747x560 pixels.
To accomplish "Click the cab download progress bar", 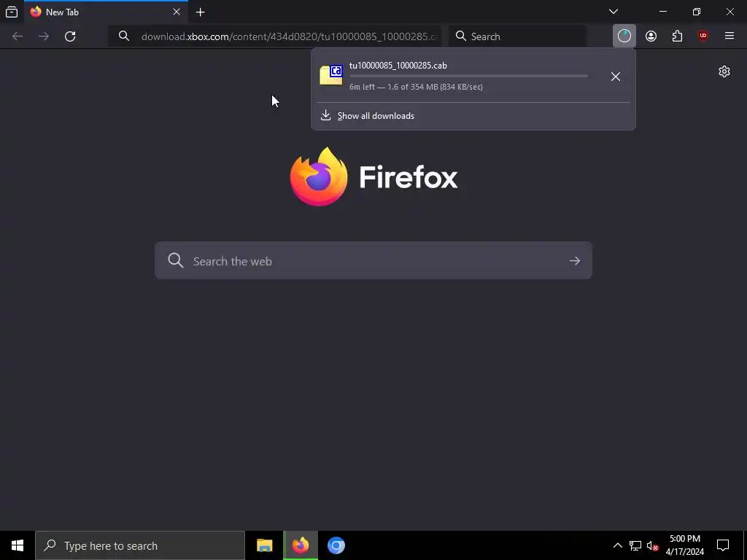I will [x=469, y=76].
